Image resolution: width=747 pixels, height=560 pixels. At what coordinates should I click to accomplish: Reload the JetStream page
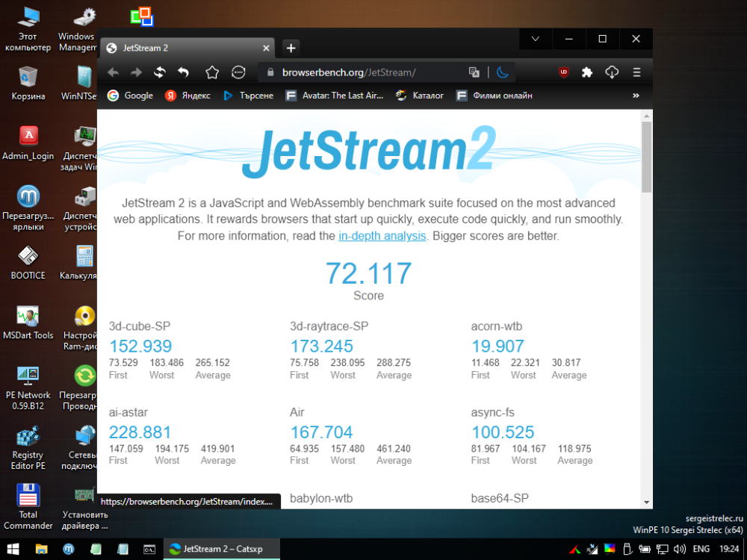160,72
